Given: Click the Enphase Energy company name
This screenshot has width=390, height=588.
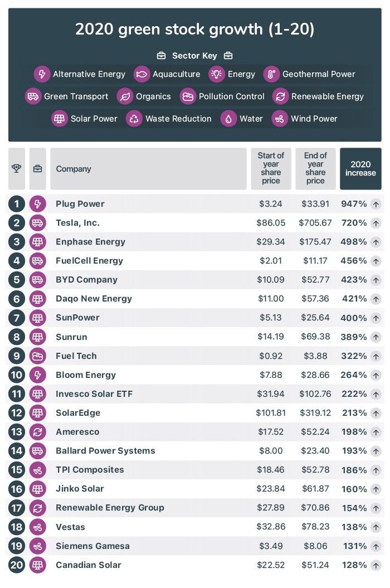Looking at the screenshot, I should coord(90,242).
